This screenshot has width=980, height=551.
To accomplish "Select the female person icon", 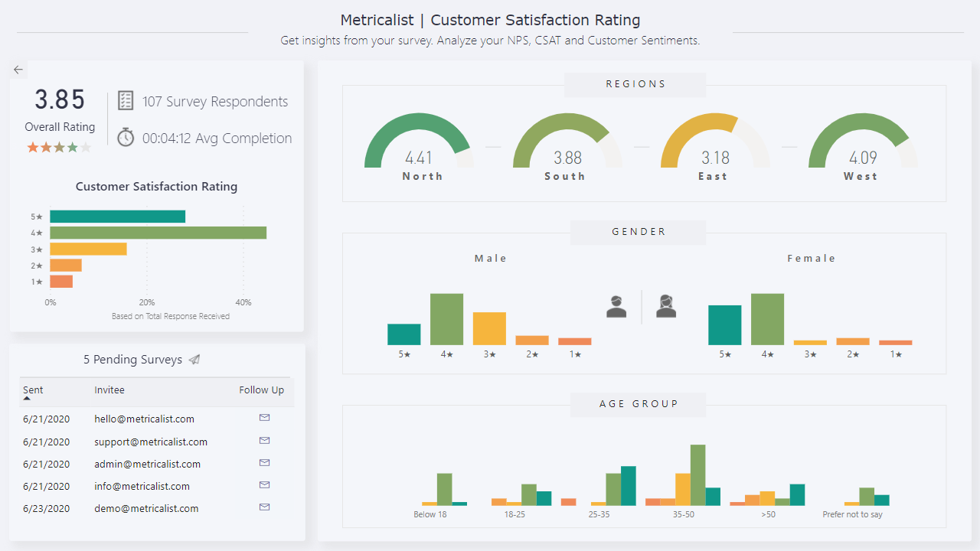I will coord(666,306).
